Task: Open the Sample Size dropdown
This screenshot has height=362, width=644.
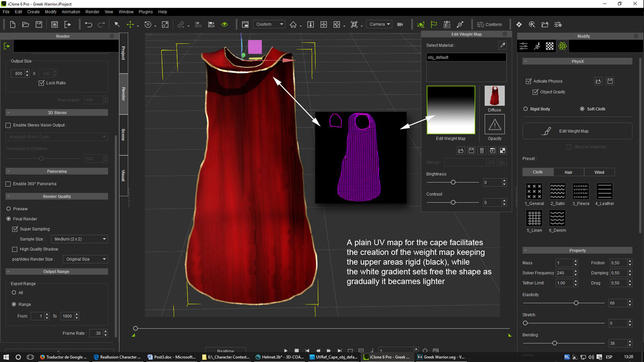Action: pyautogui.click(x=79, y=239)
